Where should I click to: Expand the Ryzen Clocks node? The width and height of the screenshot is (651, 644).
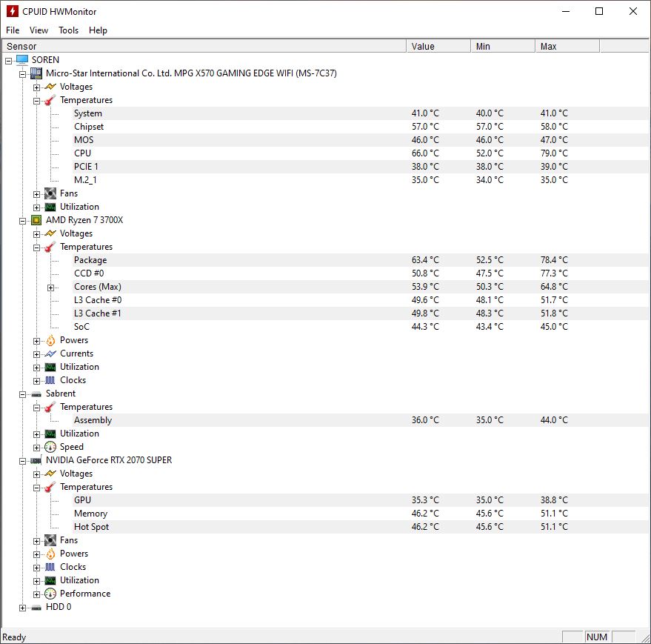(36, 382)
